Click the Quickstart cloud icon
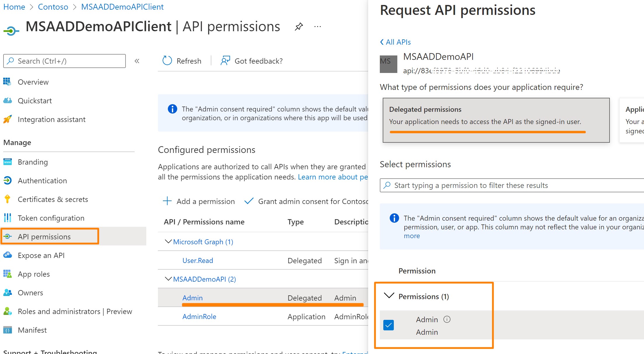 point(8,100)
